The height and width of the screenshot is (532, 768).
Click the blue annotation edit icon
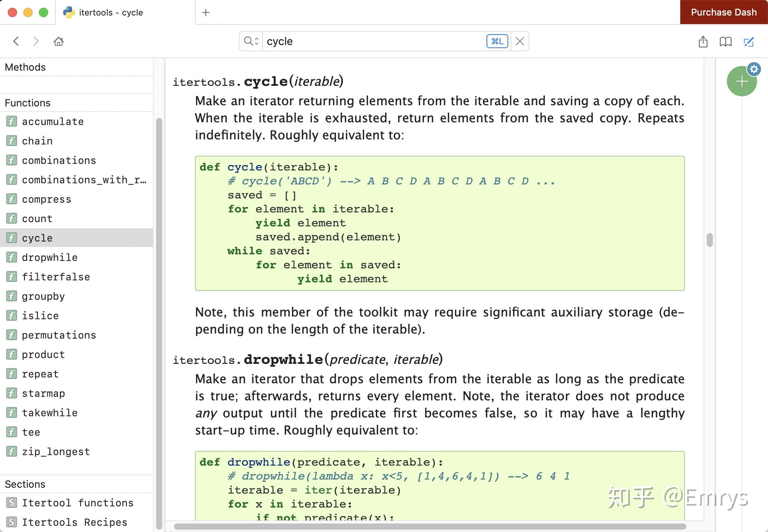point(749,42)
